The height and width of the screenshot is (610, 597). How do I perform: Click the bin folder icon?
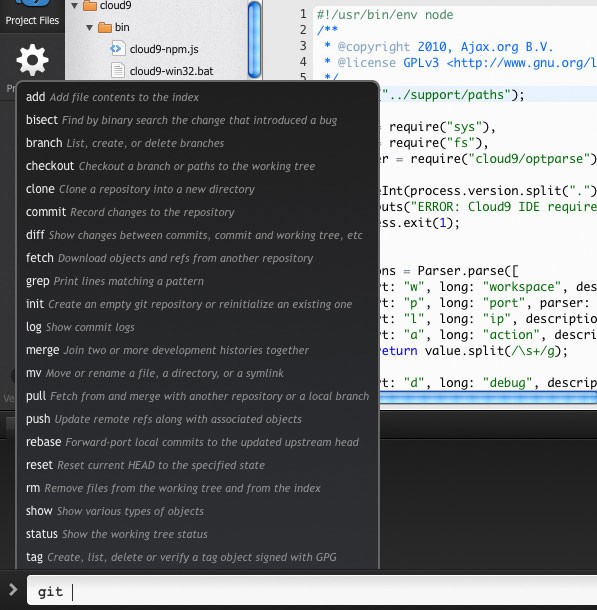[x=105, y=28]
